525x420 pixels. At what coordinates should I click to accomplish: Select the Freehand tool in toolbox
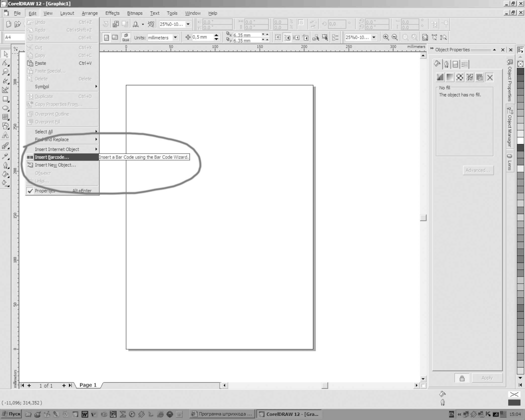point(6,81)
